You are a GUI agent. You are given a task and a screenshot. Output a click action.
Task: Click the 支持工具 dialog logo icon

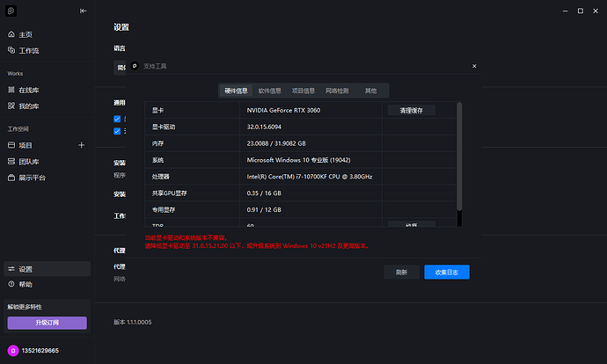tap(135, 66)
